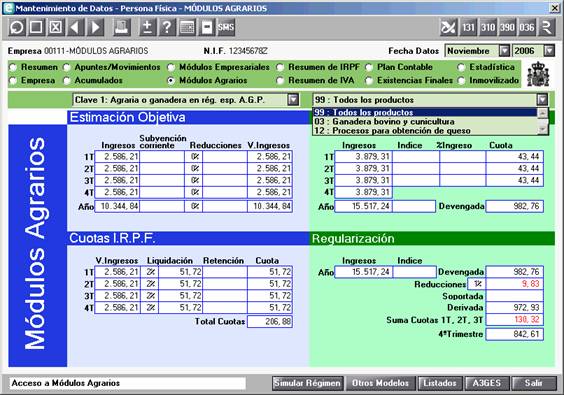Screen dimensions: 564x395
Task: Open tax form 131 icon
Action: click(x=468, y=27)
